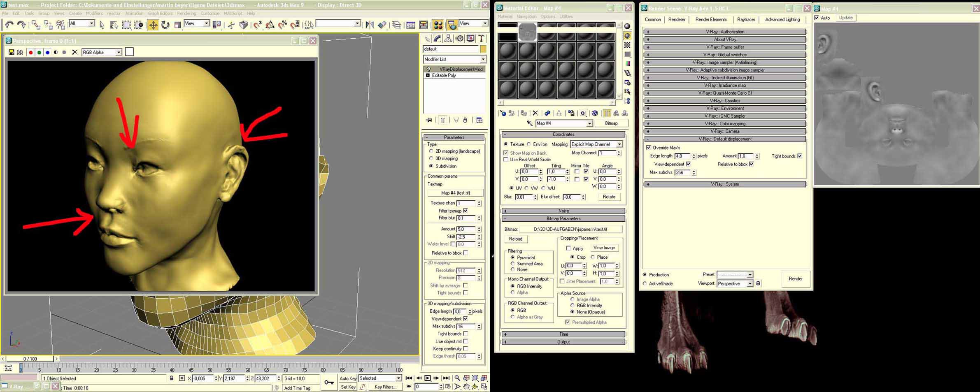Enable Relative to bbox in the modifier panel
Image resolution: width=980 pixels, height=392 pixels.
click(466, 253)
